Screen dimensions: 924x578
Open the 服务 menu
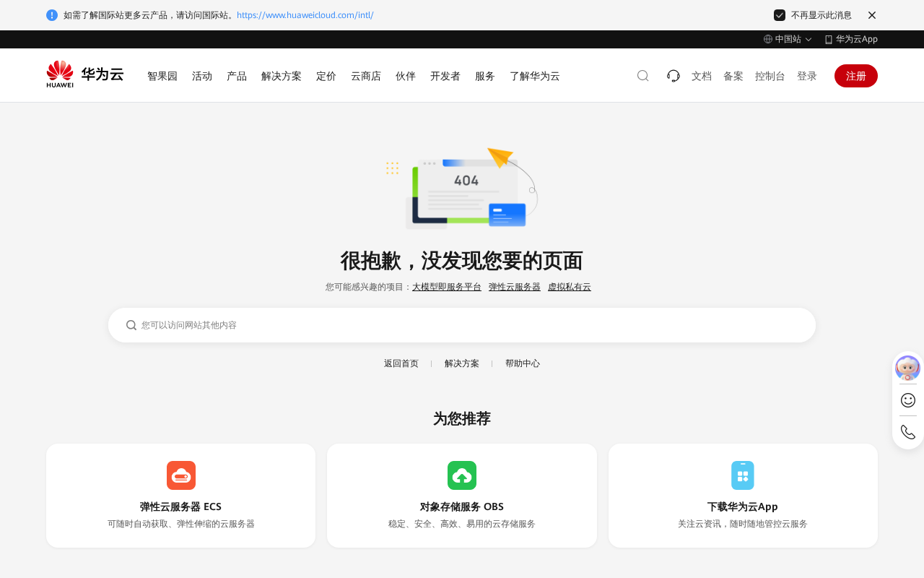coord(485,76)
